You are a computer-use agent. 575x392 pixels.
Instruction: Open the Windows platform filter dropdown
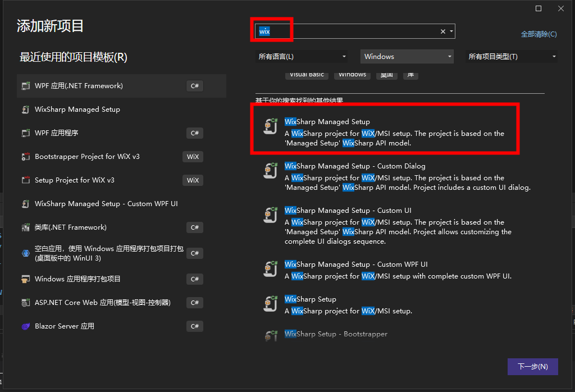coord(407,57)
